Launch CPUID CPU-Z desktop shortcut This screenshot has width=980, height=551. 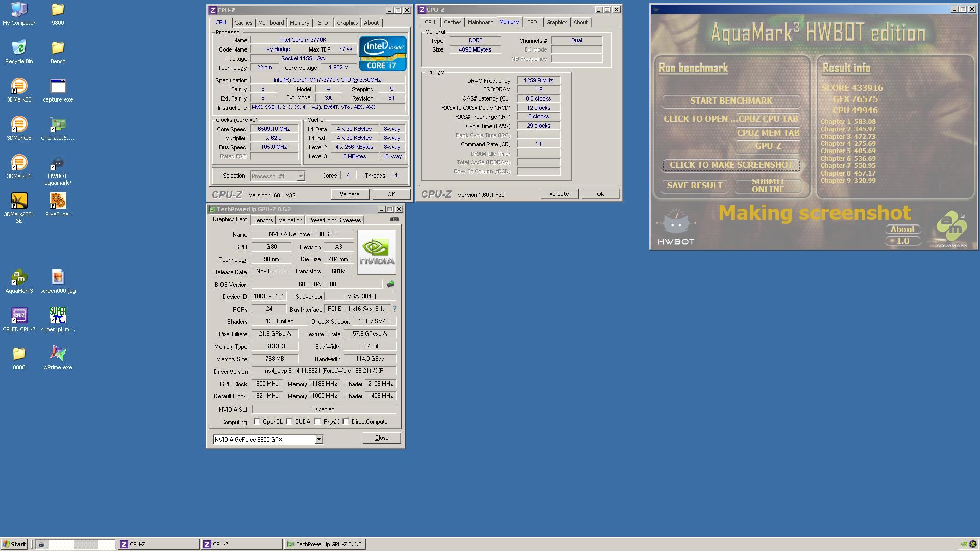click(19, 320)
